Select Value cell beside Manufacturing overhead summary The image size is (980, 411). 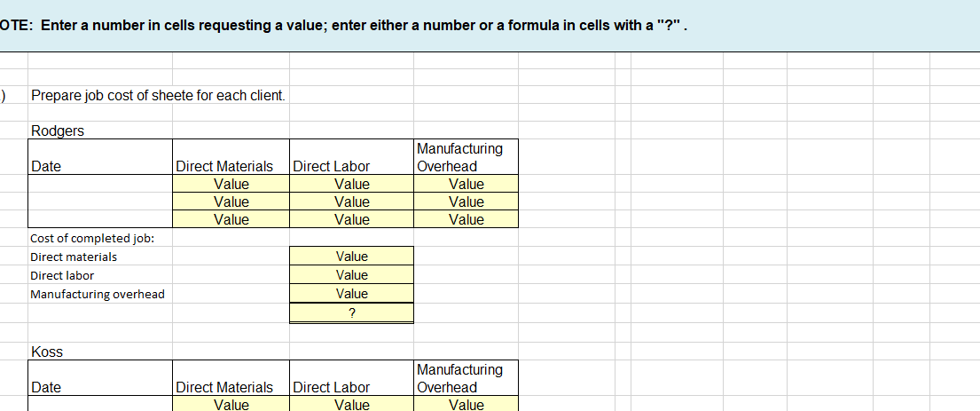(x=351, y=294)
